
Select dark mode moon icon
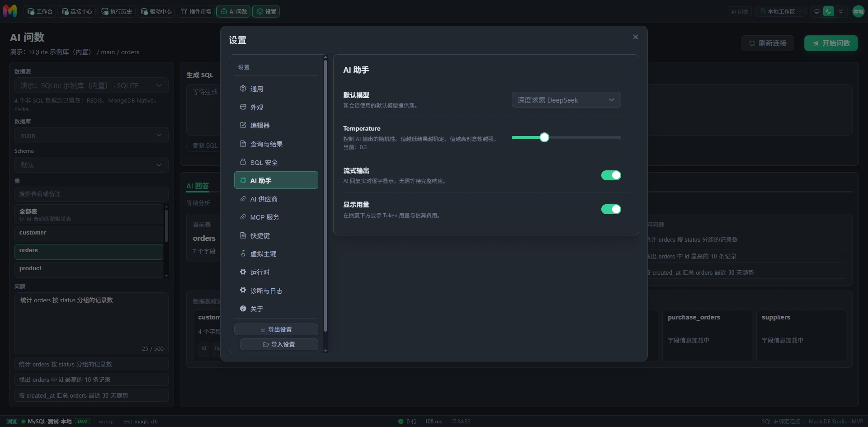pos(829,11)
